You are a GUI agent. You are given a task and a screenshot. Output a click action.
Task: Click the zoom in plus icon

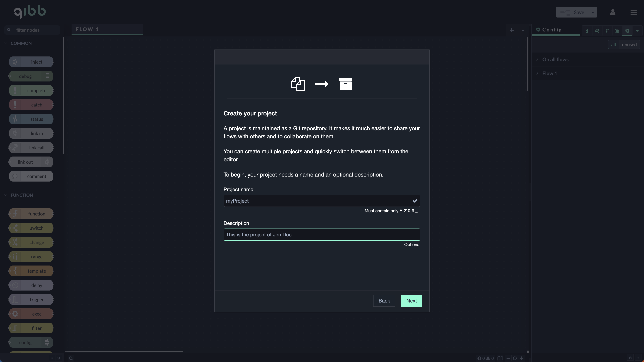521,358
